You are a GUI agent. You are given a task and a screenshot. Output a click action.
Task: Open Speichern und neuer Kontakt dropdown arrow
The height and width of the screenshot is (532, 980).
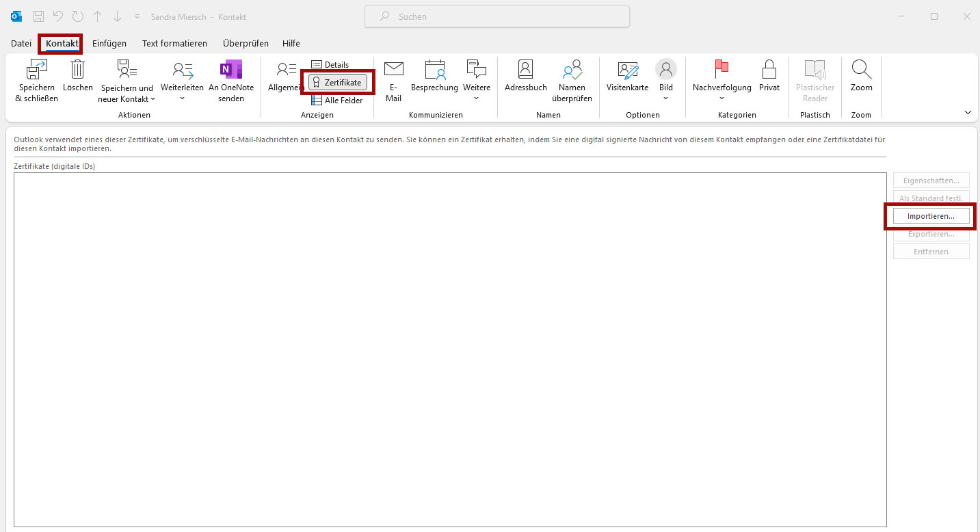pos(152,100)
